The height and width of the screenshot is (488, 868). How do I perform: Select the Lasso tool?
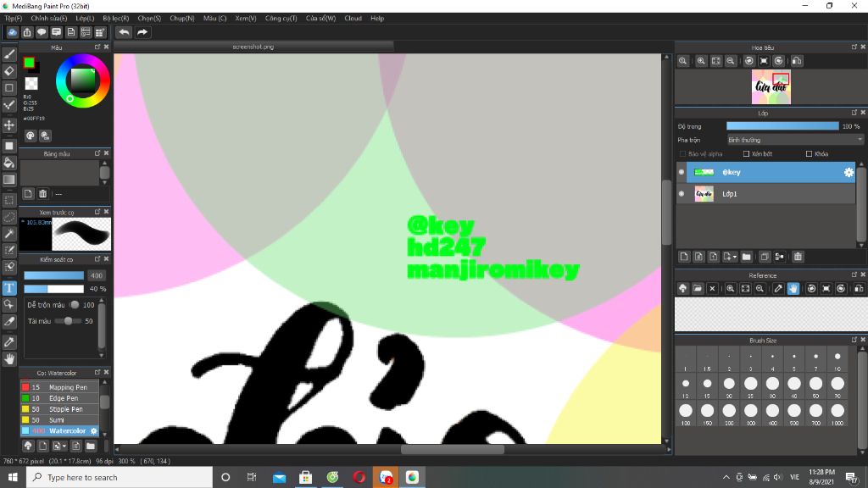[x=8, y=217]
